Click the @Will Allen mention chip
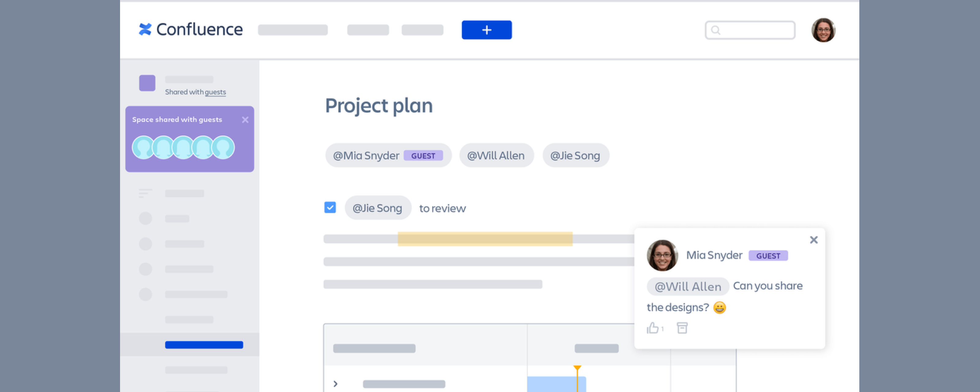The width and height of the screenshot is (980, 392). tap(496, 155)
